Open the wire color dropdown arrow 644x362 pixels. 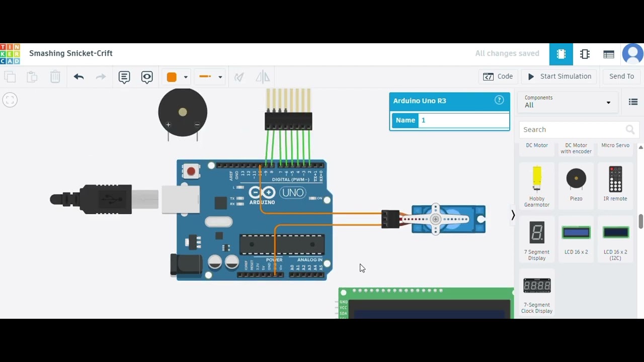pyautogui.click(x=186, y=77)
